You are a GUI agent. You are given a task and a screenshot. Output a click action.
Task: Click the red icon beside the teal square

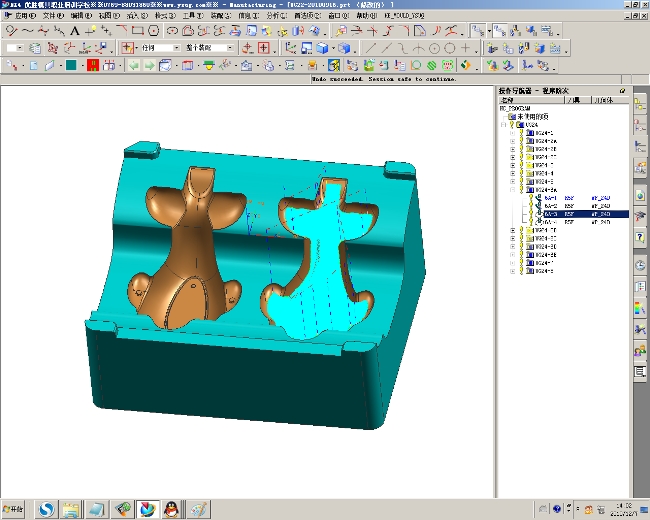coord(93,66)
